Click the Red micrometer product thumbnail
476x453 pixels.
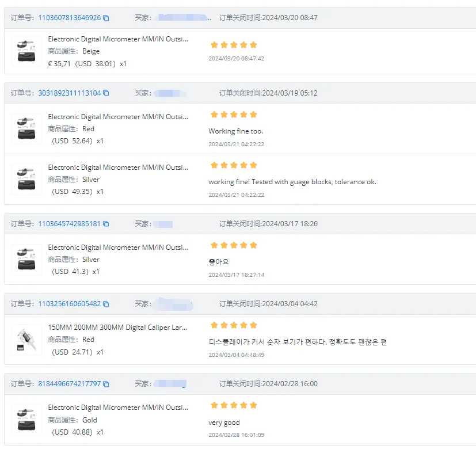tap(26, 128)
